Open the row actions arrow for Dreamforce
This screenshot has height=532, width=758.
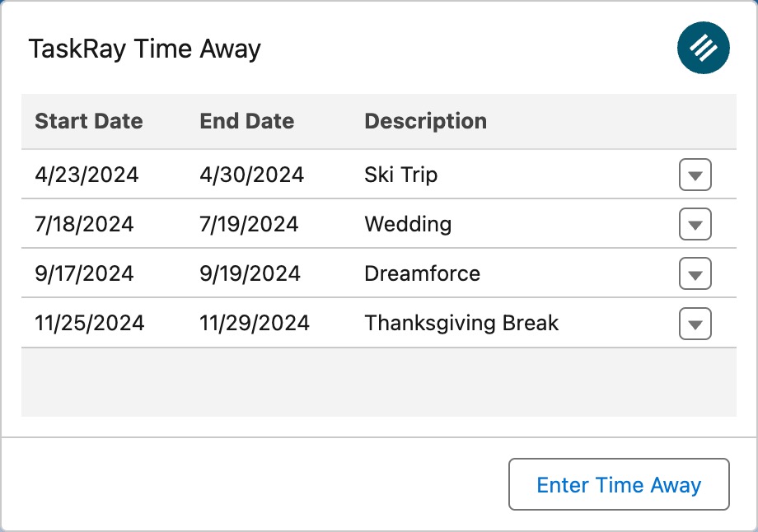(695, 273)
